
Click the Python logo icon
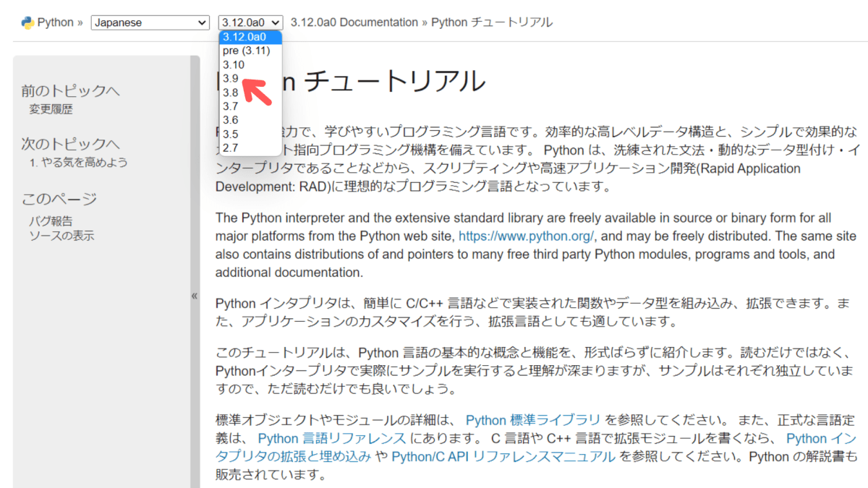27,22
